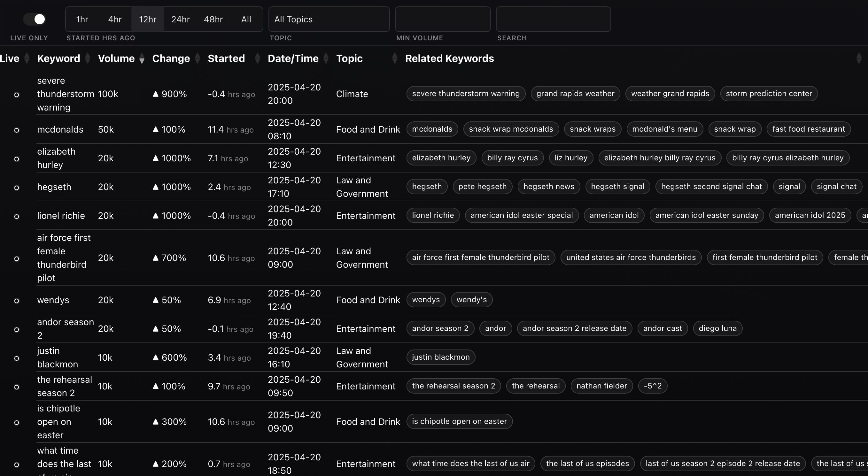Click the 'Climate' topic cell

352,94
